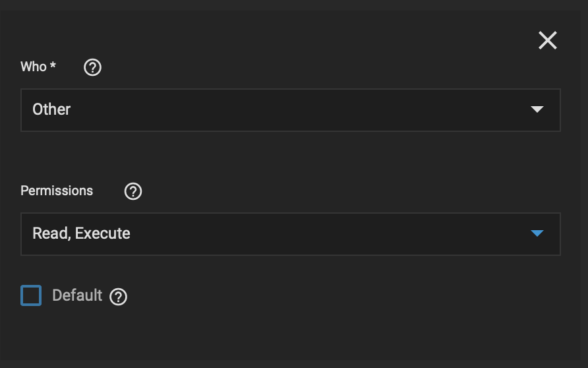Click the 'Permissions' field label
Viewport: 588px width, 368px height.
tap(57, 191)
